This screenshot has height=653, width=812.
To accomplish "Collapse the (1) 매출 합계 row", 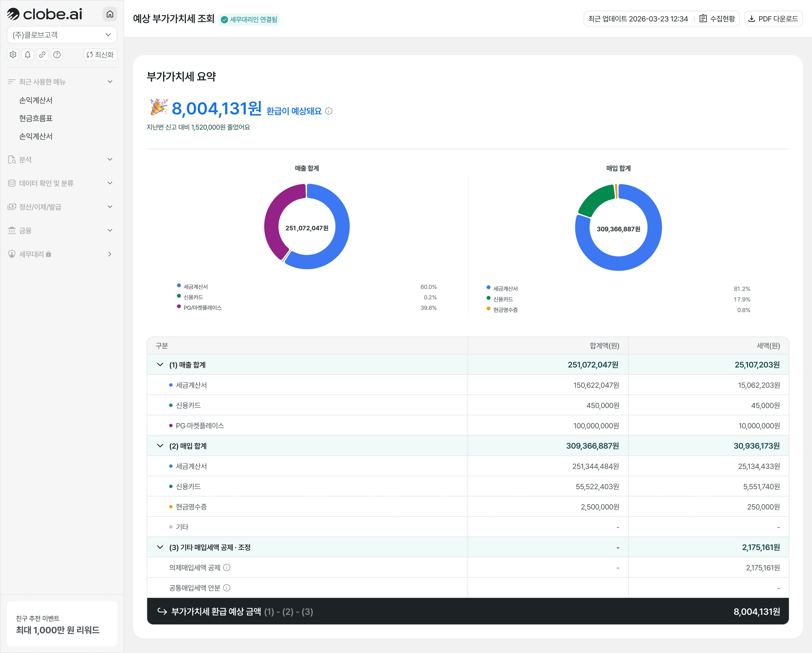I will pos(160,365).
